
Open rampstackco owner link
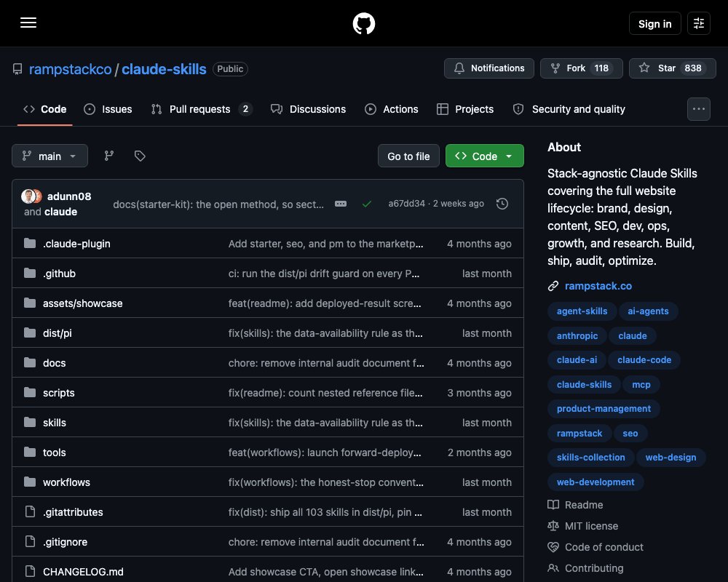click(x=70, y=69)
